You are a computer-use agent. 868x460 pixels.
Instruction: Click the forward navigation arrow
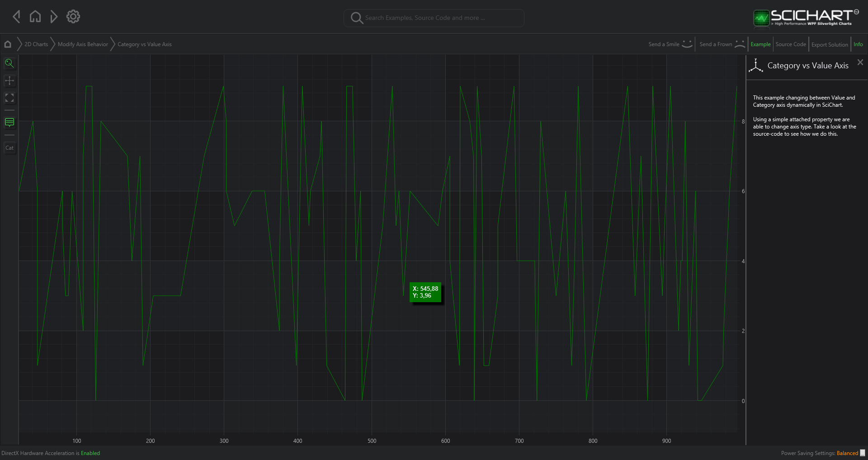(x=54, y=17)
